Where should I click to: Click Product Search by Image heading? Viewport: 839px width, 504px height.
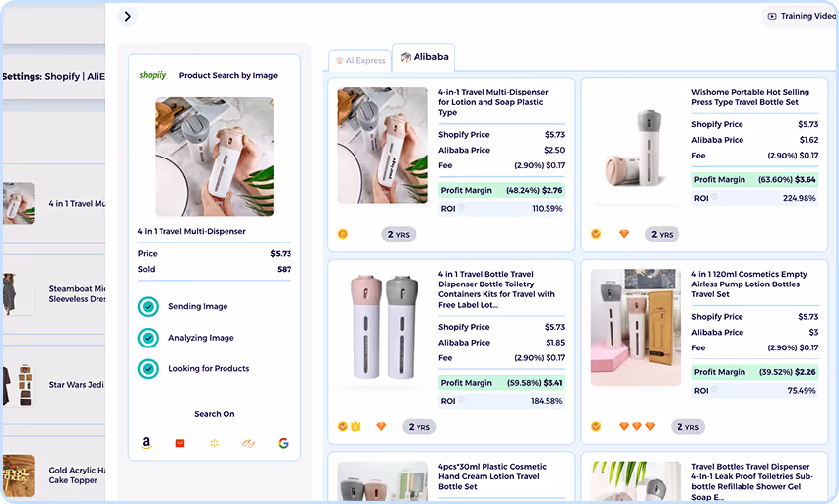227,76
